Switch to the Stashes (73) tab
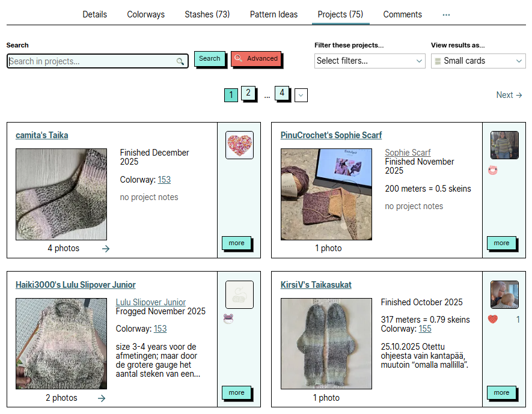Viewport: 532px width, 414px height. pos(207,14)
